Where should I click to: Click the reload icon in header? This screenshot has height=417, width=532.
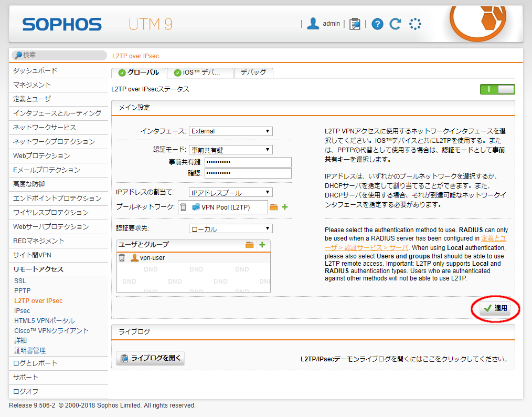tap(395, 24)
